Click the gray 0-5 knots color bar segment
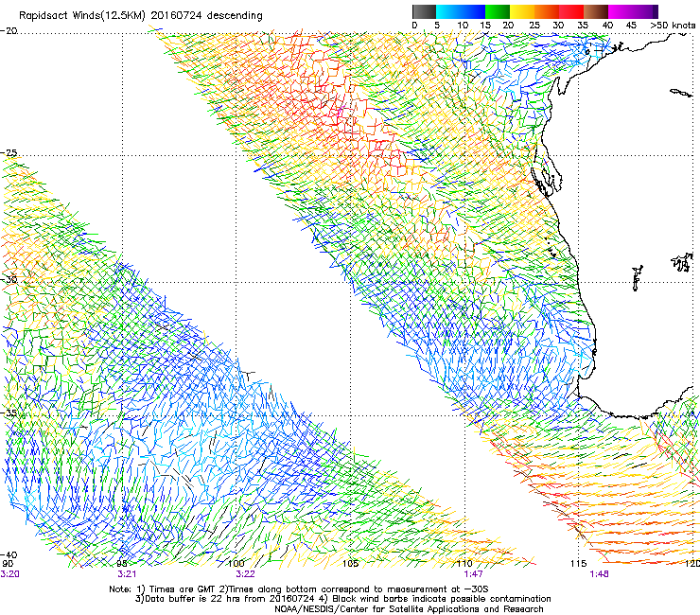The height and width of the screenshot is (615, 700). pos(424,11)
